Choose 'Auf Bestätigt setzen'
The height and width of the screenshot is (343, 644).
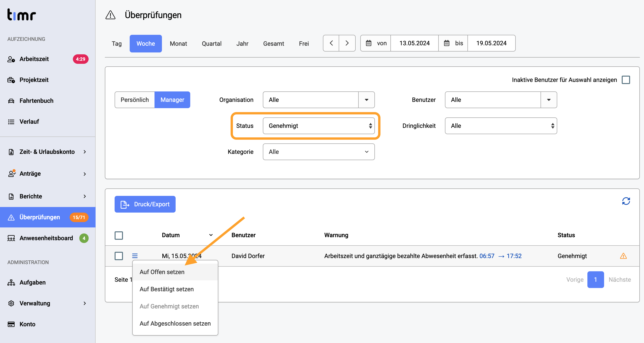175,289
